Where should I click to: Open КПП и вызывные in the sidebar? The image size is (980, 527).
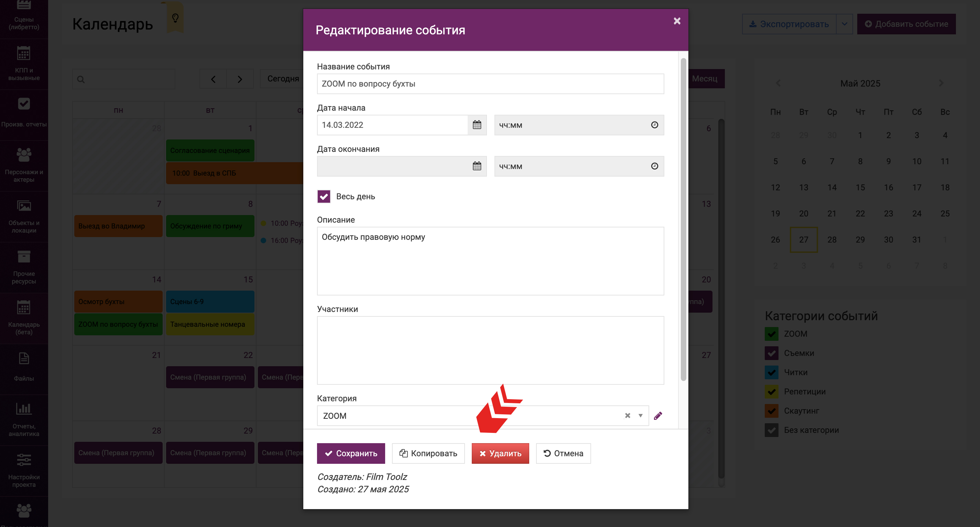[x=24, y=64]
